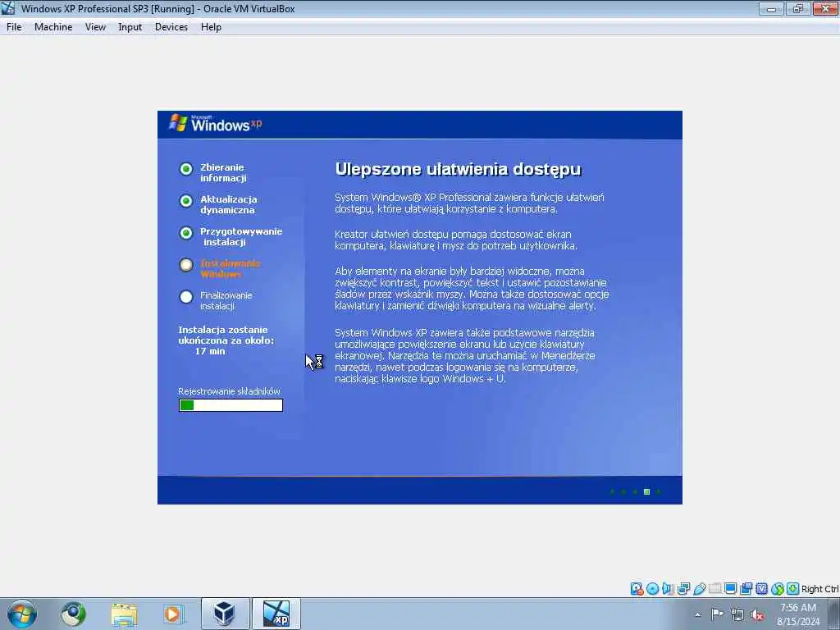Open the clock showing 7:56 AM
The width and height of the screenshot is (840, 630).
tap(797, 614)
